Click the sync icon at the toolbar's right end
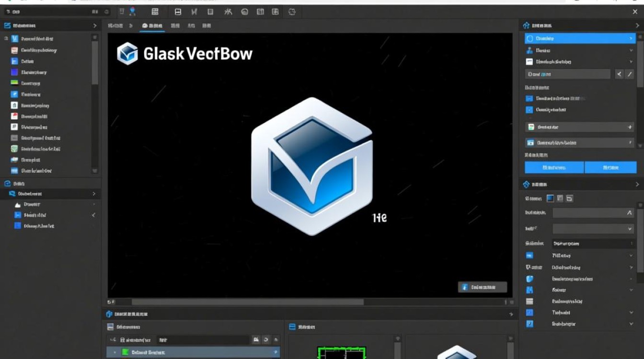644x359 pixels. point(291,12)
